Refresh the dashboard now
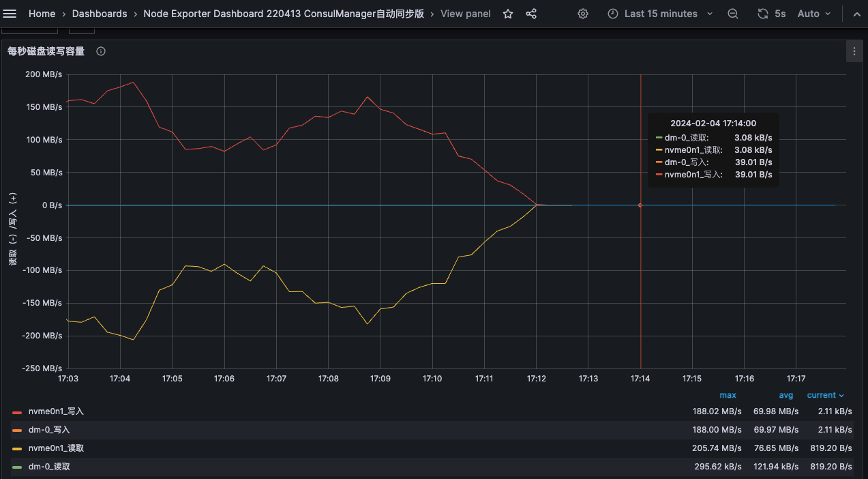 tap(763, 14)
